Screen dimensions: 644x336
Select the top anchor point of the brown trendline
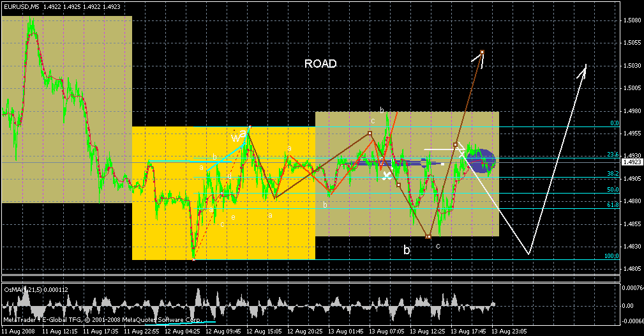[482, 52]
